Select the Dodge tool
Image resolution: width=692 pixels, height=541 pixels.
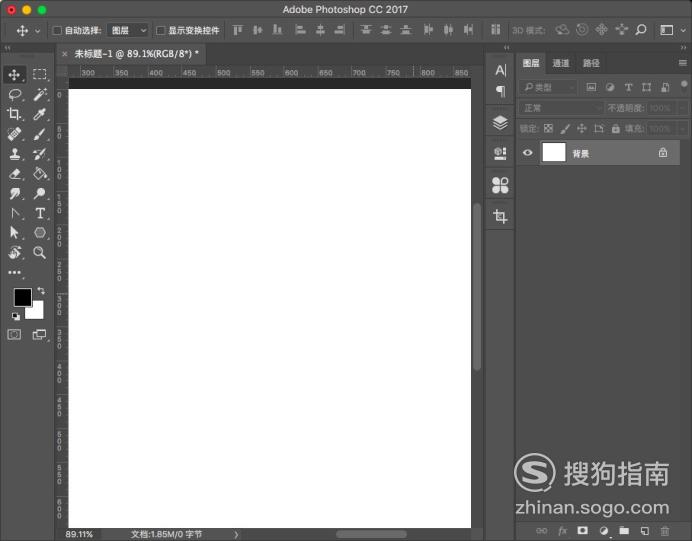tap(40, 193)
